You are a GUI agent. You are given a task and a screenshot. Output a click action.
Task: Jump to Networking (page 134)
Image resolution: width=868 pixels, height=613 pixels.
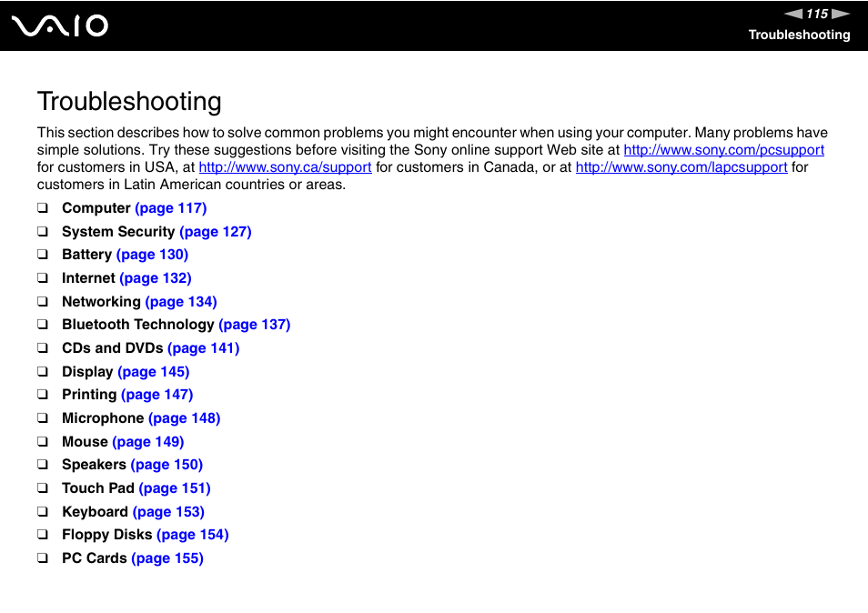181,302
